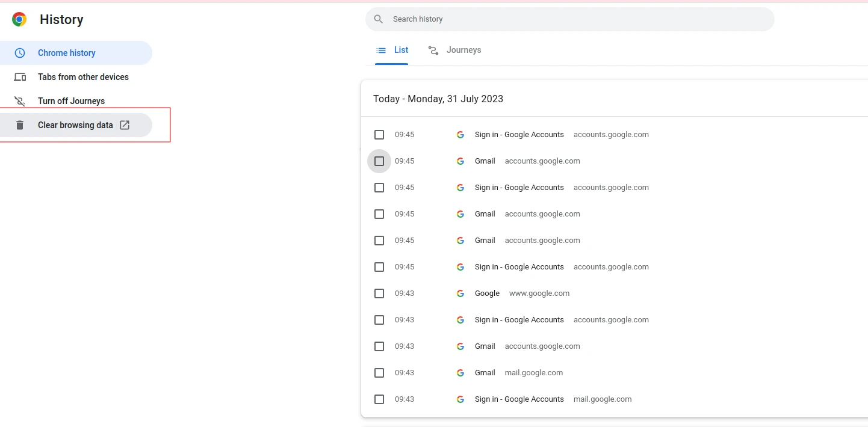This screenshot has width=868, height=427.
Task: Click the magnifier icon in search bar
Action: (x=379, y=19)
